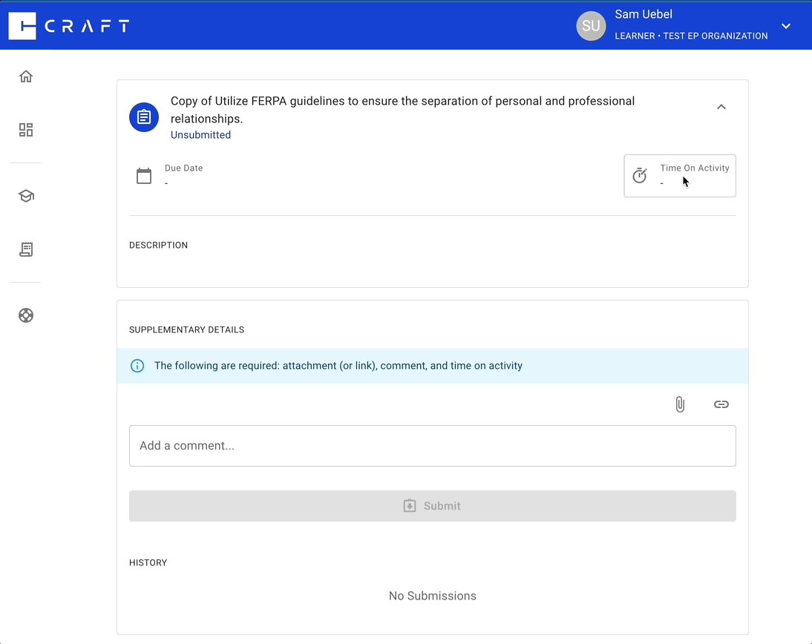Select the dashboard grid icon in the sidebar
The width and height of the screenshot is (812, 644).
point(25,129)
